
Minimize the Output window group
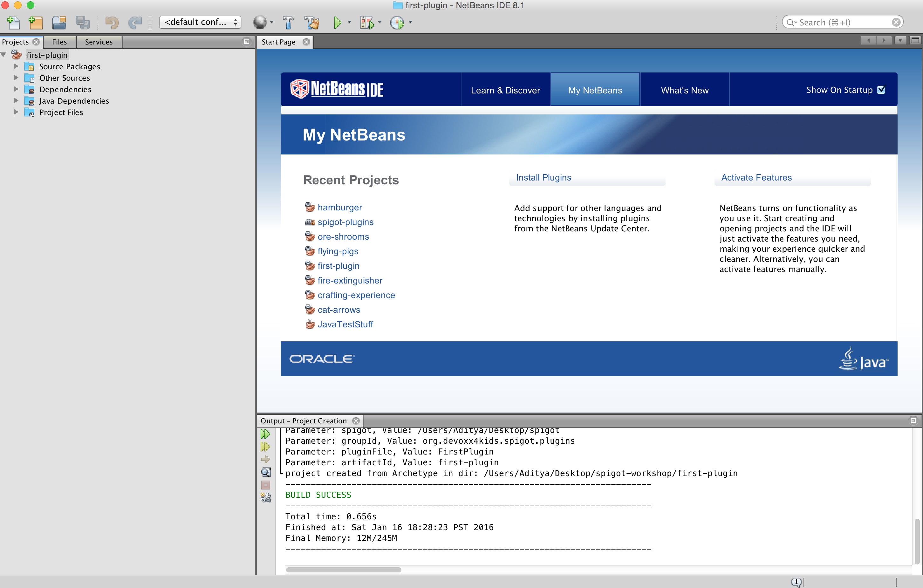tap(913, 420)
